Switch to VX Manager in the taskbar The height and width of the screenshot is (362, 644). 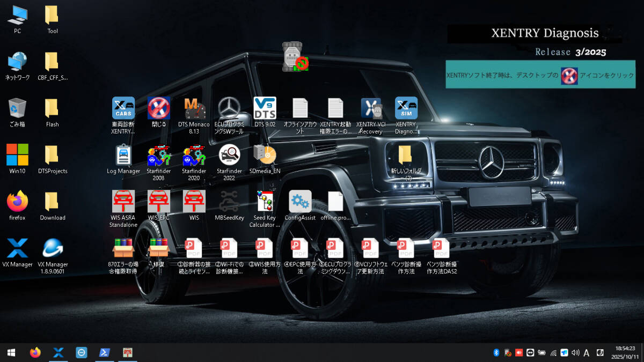click(x=58, y=352)
